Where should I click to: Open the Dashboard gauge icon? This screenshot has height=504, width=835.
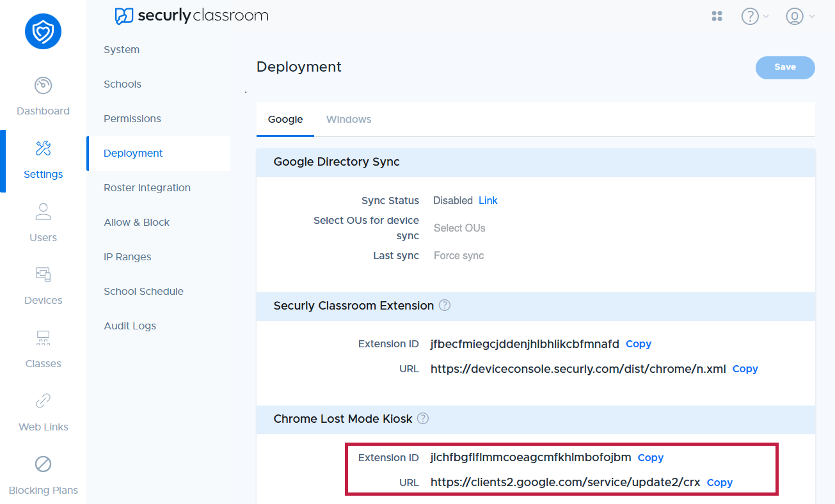tap(43, 85)
